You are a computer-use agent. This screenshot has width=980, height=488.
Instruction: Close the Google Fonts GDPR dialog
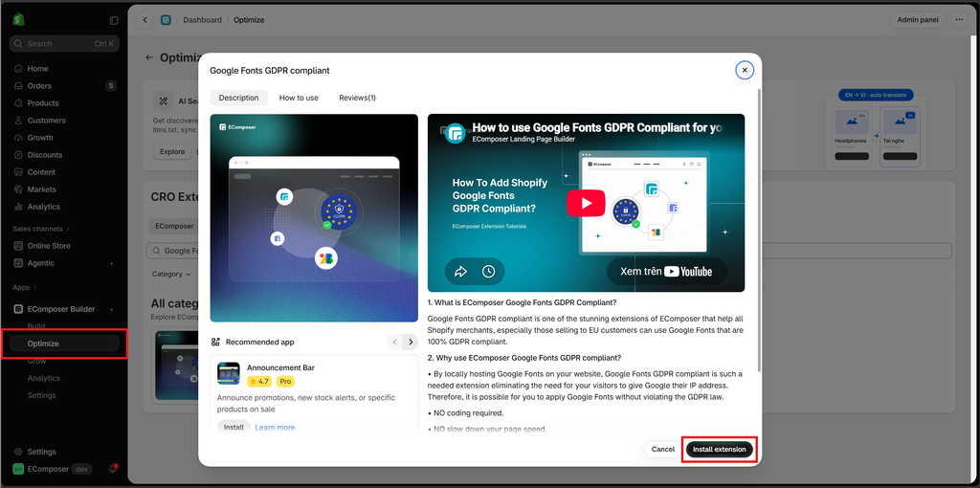(745, 71)
